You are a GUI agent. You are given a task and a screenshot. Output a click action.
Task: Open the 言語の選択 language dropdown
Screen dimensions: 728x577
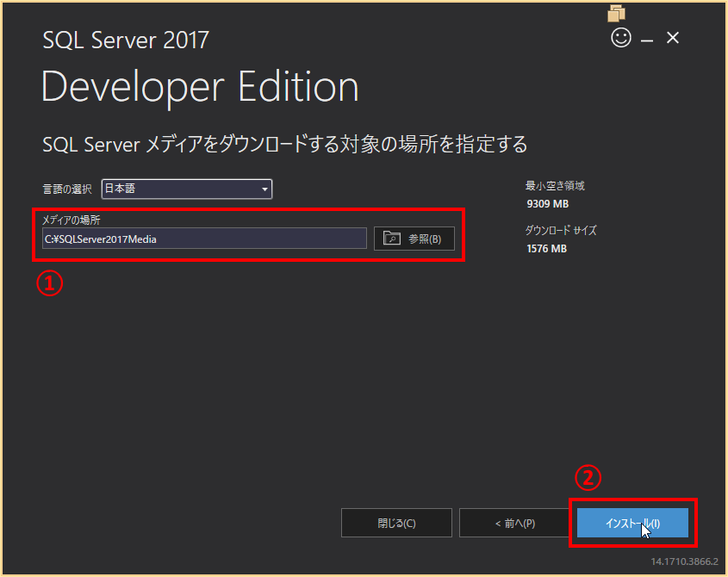coord(187,189)
